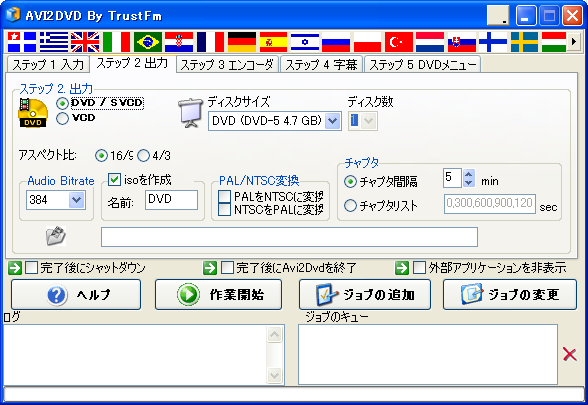Click the ヘルプ button

[76, 295]
